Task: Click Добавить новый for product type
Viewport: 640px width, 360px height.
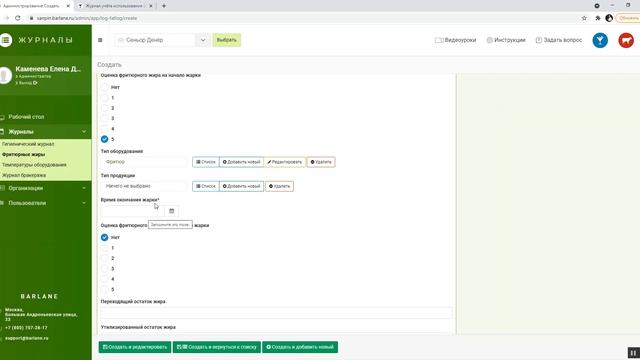Action: (x=241, y=186)
